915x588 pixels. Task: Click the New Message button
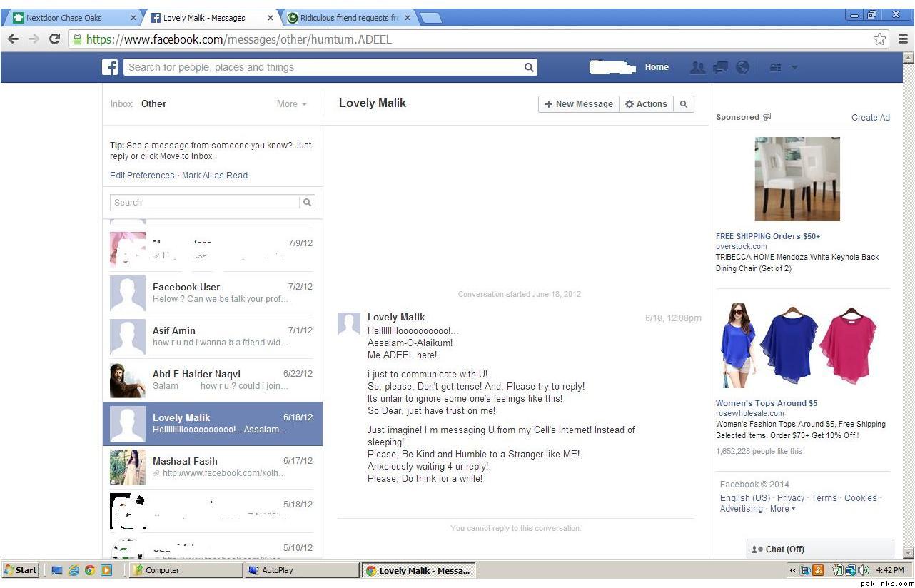point(578,104)
